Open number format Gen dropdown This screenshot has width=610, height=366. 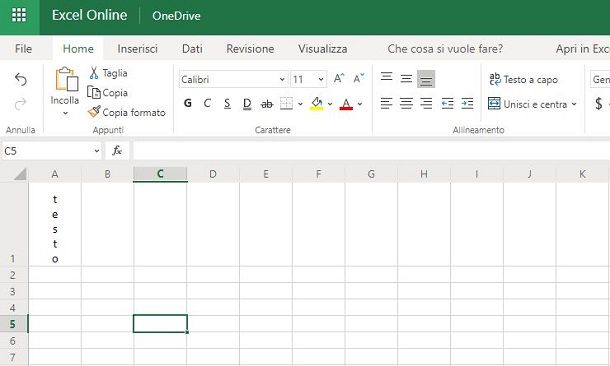point(600,79)
